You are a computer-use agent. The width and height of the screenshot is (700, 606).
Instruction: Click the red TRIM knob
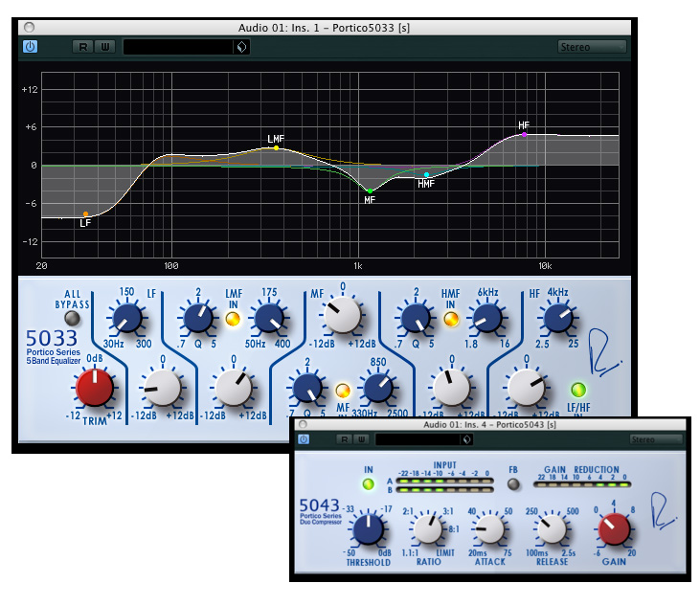tap(95, 387)
